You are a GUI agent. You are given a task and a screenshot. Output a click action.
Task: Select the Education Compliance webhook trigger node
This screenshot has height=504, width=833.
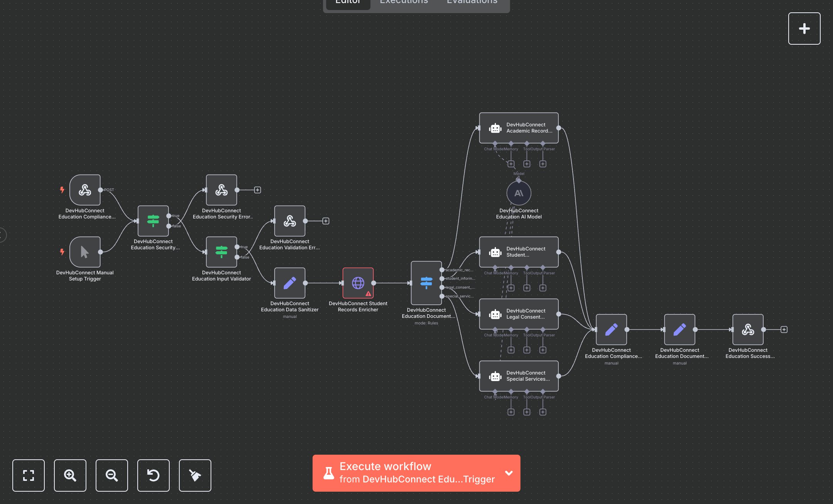point(85,190)
